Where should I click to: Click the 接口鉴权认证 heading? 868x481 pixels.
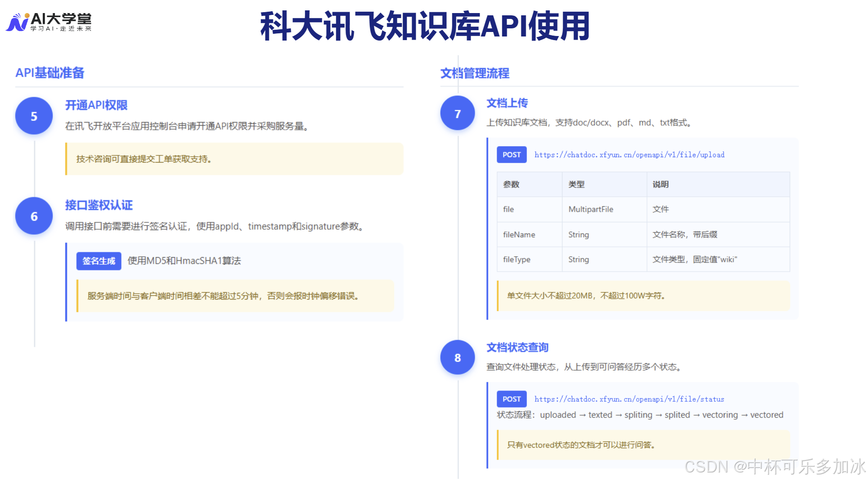point(98,204)
